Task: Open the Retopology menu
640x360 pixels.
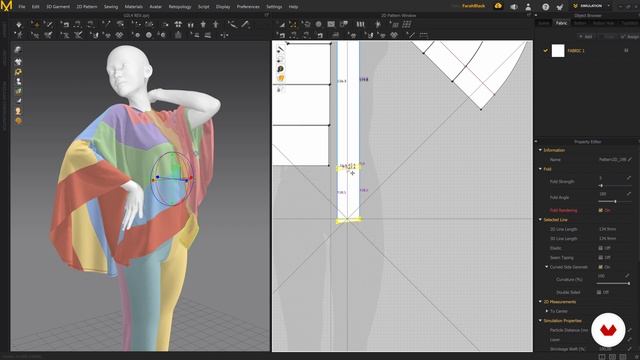Action: 180,7
